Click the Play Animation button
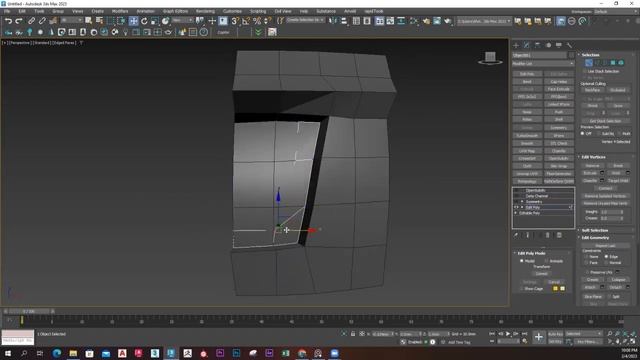This screenshot has width=640, height=360. (x=508, y=334)
